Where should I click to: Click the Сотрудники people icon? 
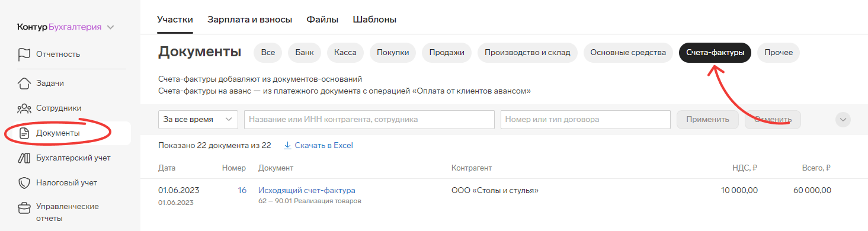tap(24, 108)
